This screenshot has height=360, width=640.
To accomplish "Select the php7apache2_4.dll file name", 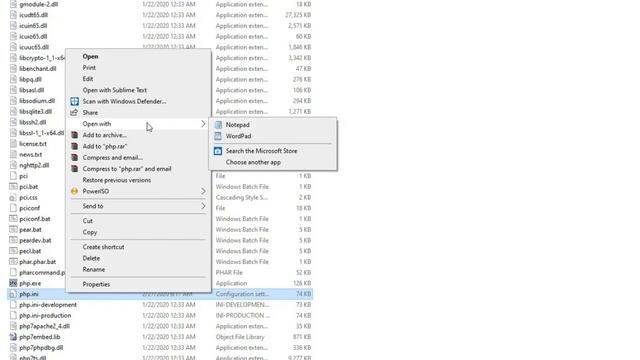I will point(44,326).
